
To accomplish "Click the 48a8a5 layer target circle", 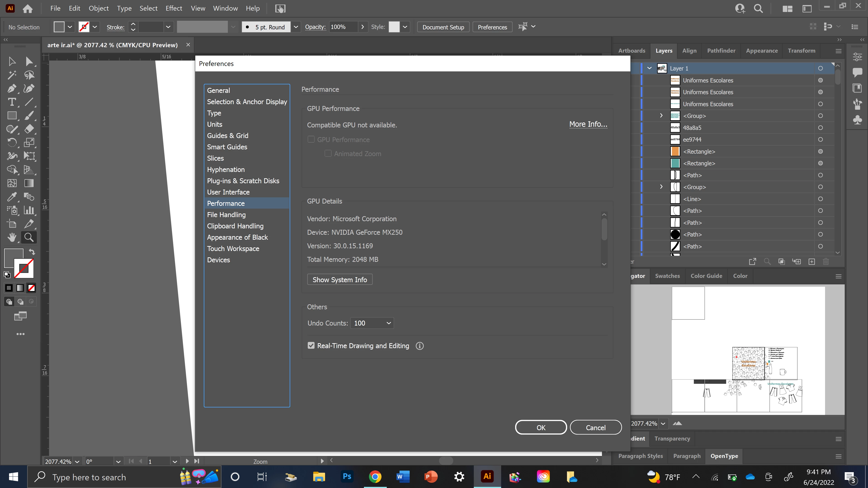I will click(820, 128).
